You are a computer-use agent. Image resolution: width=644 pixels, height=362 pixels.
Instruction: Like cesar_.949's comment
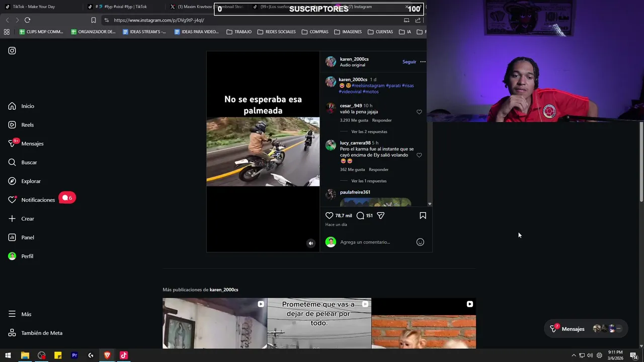(x=419, y=112)
